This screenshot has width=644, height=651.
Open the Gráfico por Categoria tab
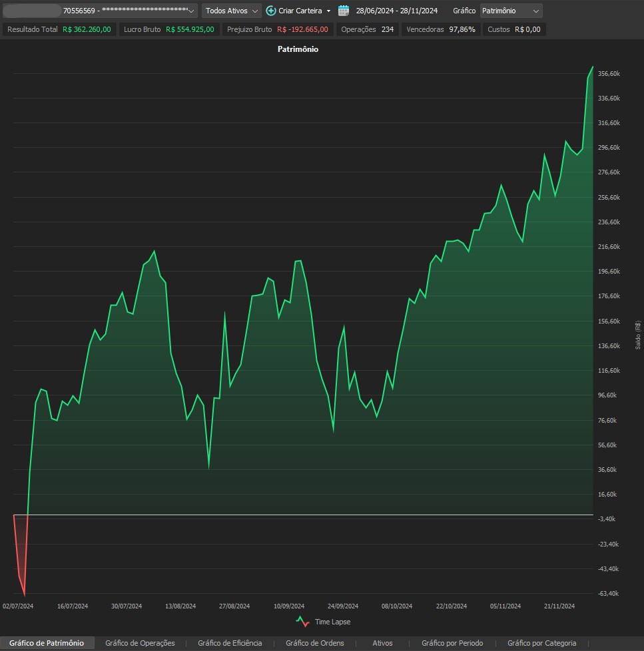[x=541, y=643]
